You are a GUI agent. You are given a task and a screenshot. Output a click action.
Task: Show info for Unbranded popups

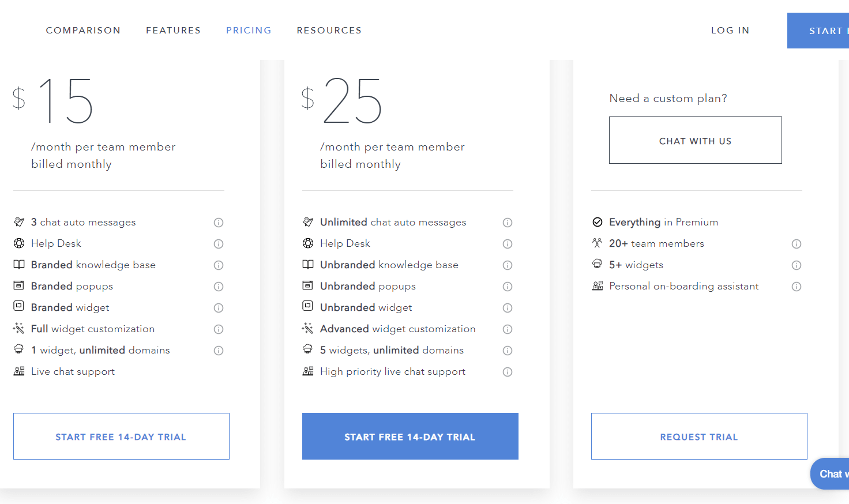coord(508,287)
